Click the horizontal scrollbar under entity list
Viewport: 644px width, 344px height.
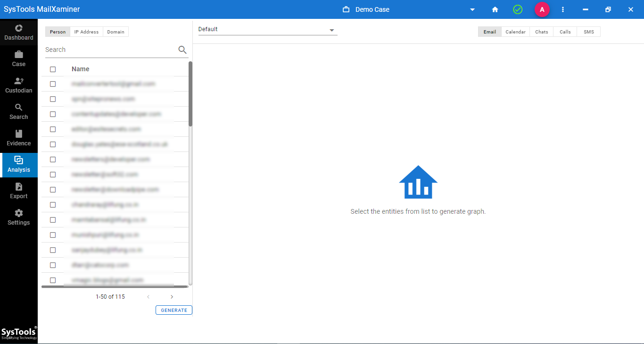pyautogui.click(x=115, y=286)
